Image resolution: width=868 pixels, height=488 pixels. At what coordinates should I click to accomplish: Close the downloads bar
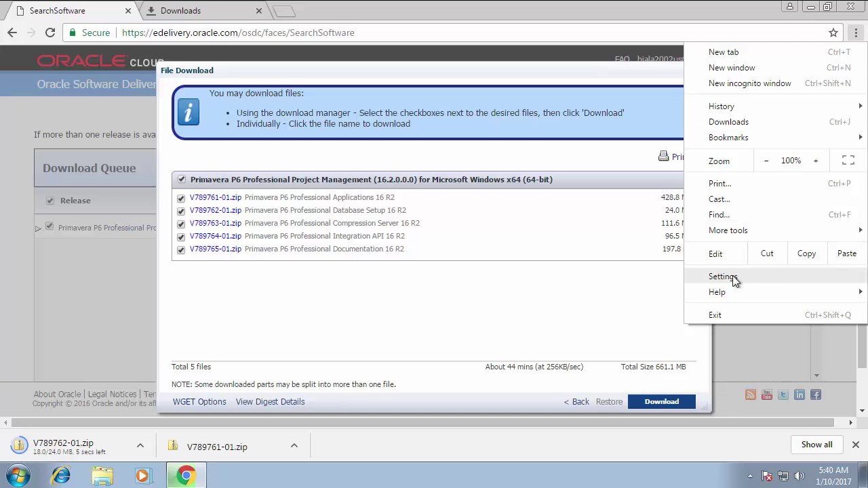tap(856, 445)
